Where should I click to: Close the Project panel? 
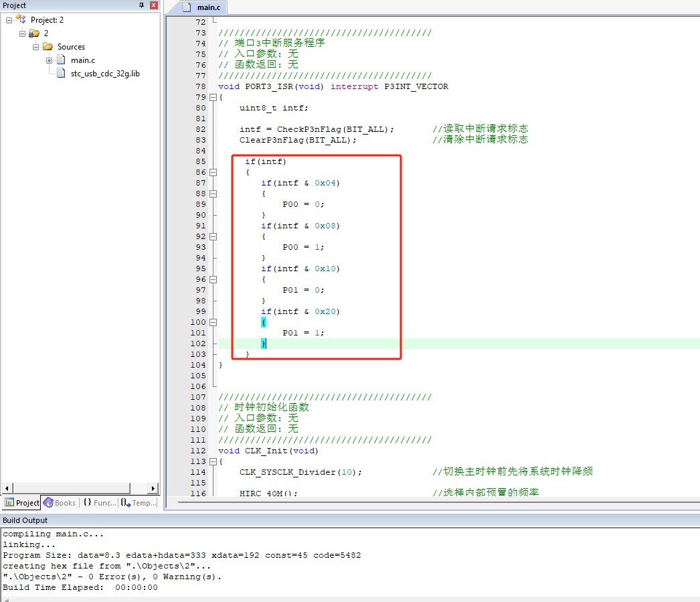[x=153, y=5]
